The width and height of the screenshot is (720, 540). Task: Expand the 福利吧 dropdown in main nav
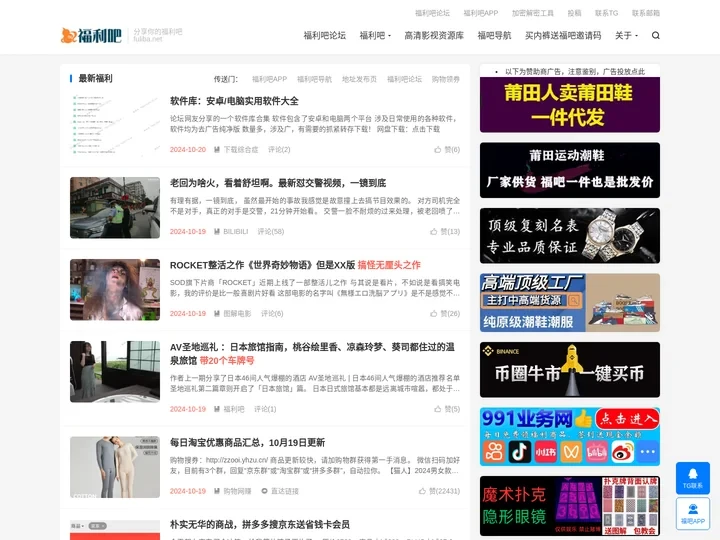[375, 35]
